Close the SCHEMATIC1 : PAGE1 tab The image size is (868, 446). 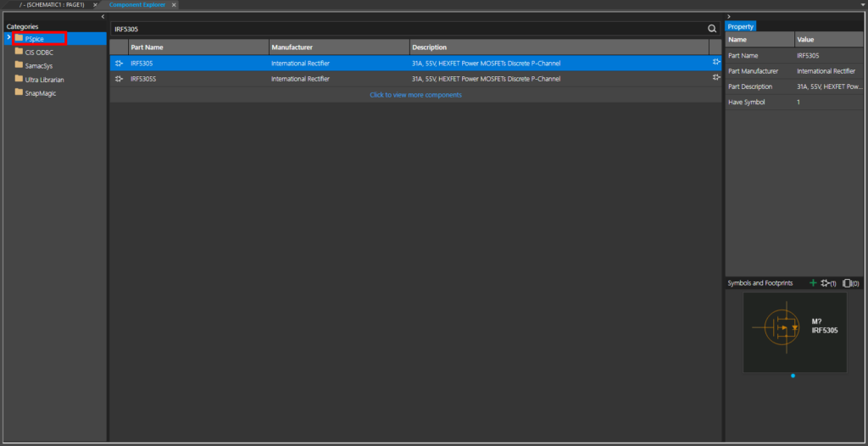tap(95, 4)
